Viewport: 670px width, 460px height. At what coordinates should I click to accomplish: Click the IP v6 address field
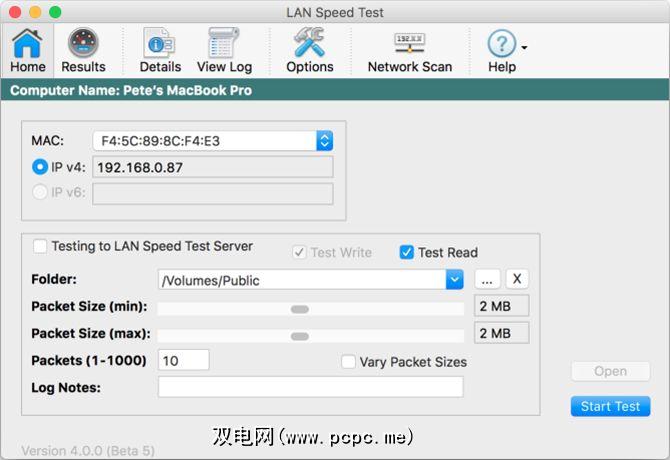click(x=213, y=194)
